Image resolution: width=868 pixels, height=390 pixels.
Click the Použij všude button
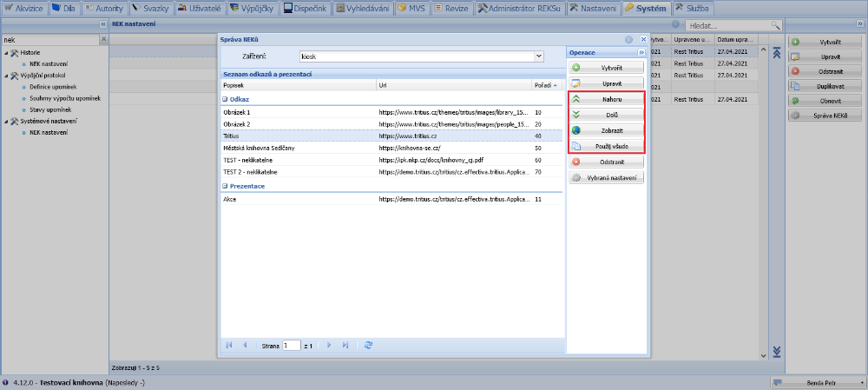tap(607, 145)
